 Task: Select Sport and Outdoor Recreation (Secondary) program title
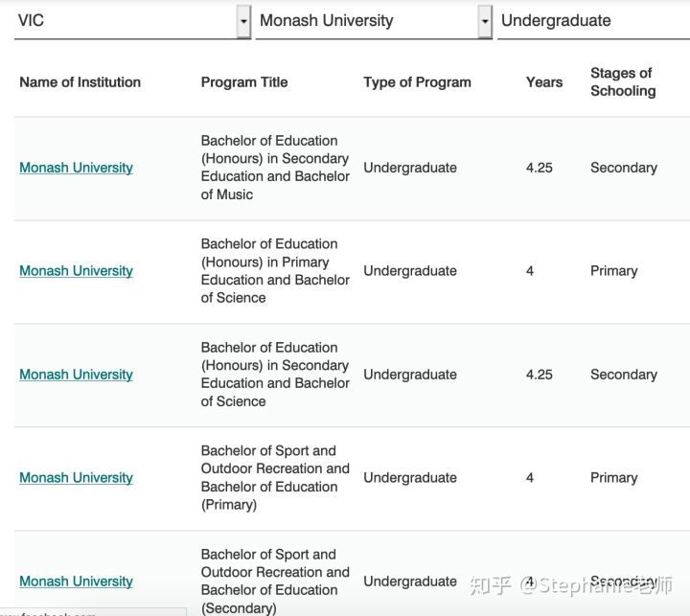pyautogui.click(x=274, y=582)
